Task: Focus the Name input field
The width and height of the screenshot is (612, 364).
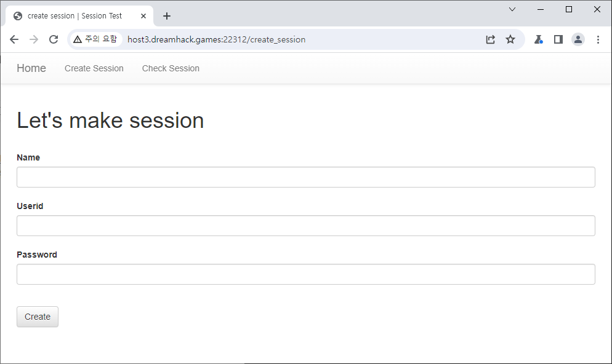Action: pyautogui.click(x=305, y=177)
